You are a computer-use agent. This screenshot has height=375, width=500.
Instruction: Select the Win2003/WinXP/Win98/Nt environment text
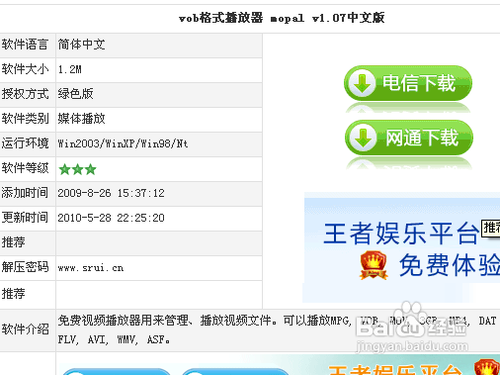(x=123, y=144)
